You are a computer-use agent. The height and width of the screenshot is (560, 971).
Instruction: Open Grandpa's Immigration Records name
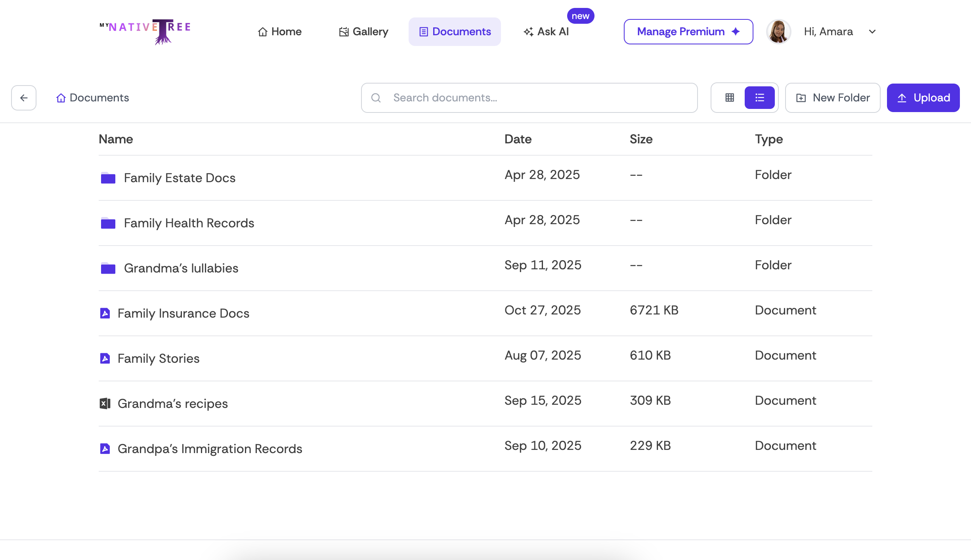(x=210, y=449)
